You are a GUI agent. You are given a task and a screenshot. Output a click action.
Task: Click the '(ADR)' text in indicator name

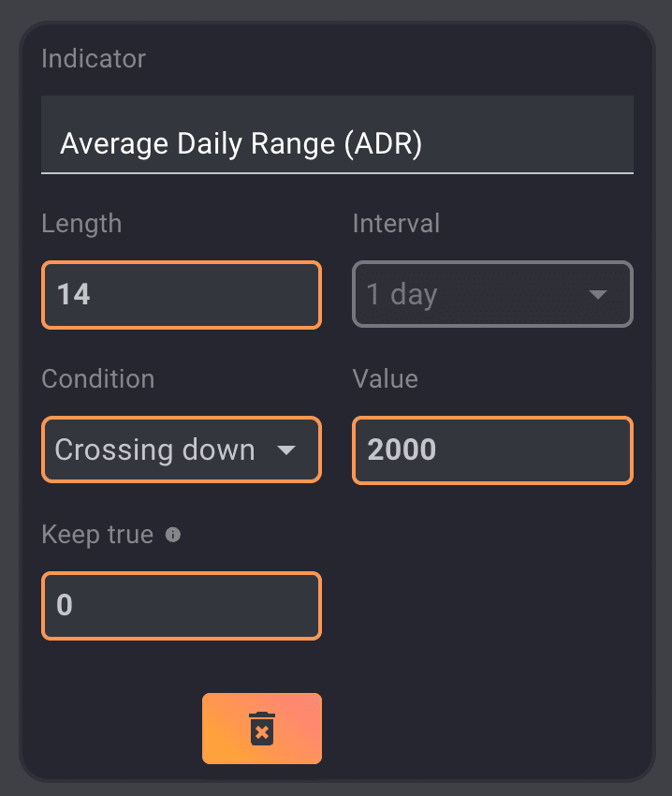(x=382, y=144)
